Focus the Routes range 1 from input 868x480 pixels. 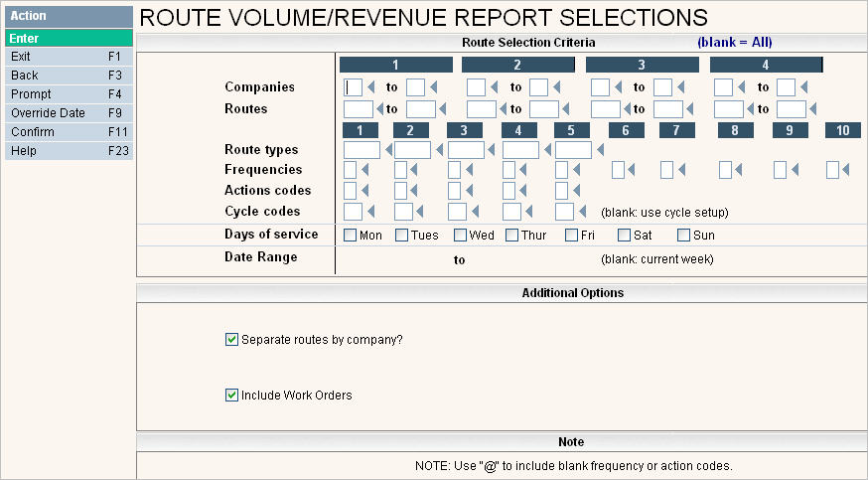(x=359, y=109)
